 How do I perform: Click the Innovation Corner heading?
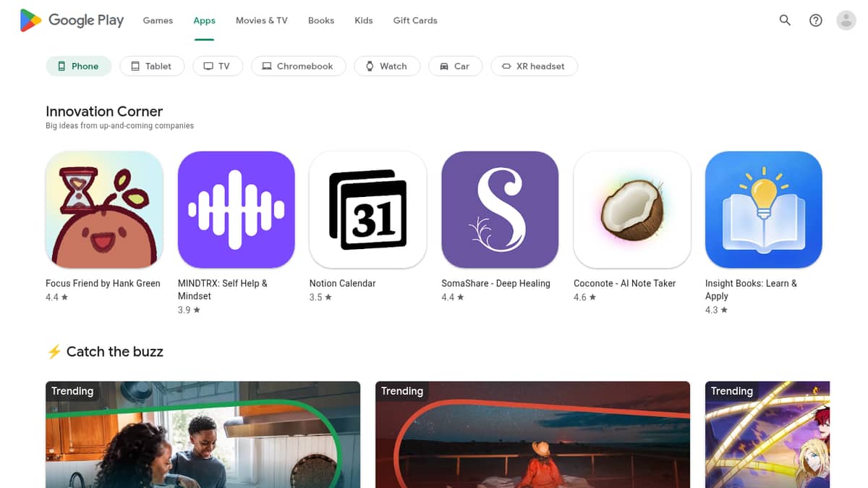point(104,112)
